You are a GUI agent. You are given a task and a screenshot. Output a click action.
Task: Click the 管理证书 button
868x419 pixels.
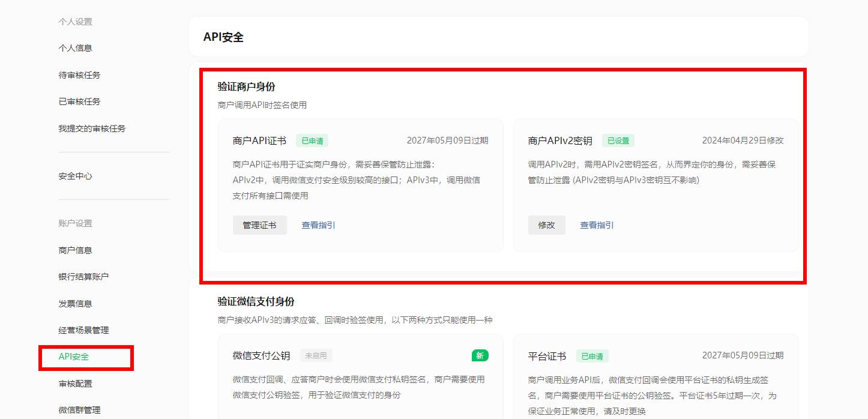coord(259,225)
